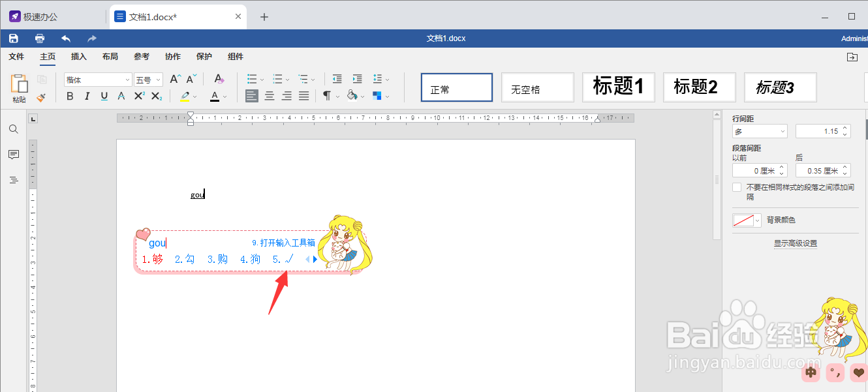Enable checkbox to skip spacing between same styles
The image size is (868, 392).
pyautogui.click(x=737, y=187)
